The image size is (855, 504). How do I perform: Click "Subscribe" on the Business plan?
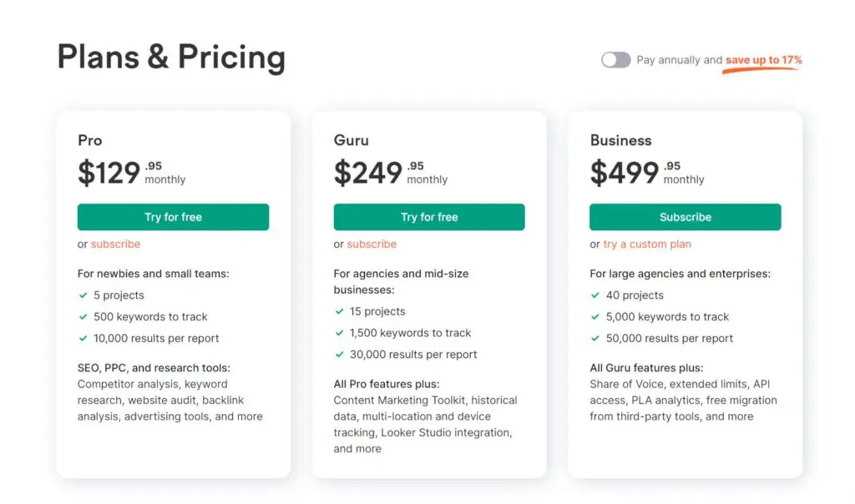[x=686, y=216]
